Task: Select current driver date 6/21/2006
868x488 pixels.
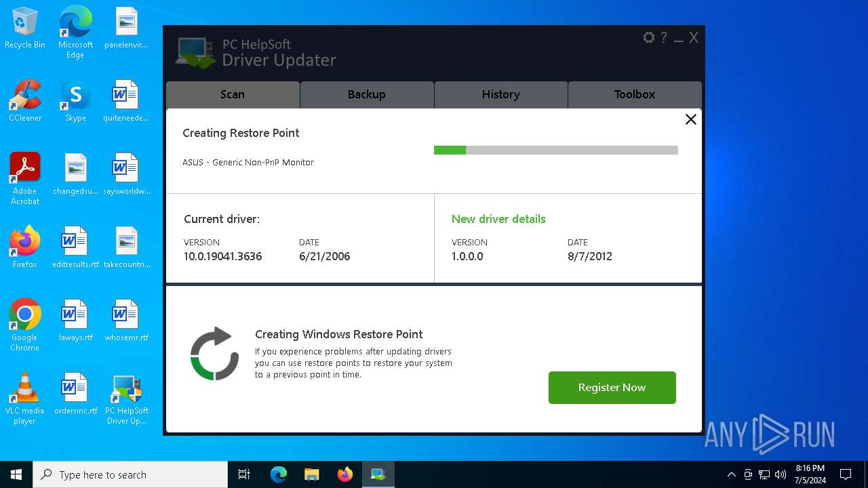Action: pyautogui.click(x=325, y=257)
